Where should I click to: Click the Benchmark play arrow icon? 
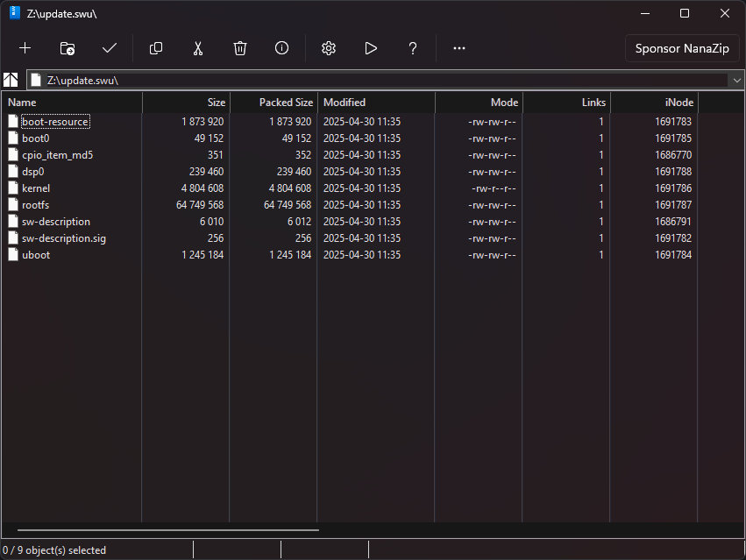pos(371,48)
